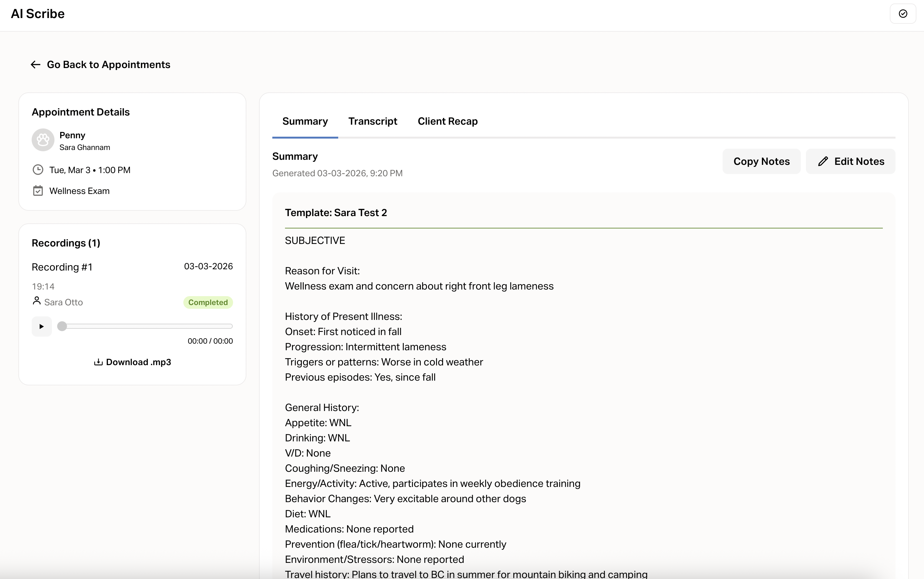Click the download icon beside Download .mp3
Image resolution: width=924 pixels, height=579 pixels.
pyautogui.click(x=98, y=362)
